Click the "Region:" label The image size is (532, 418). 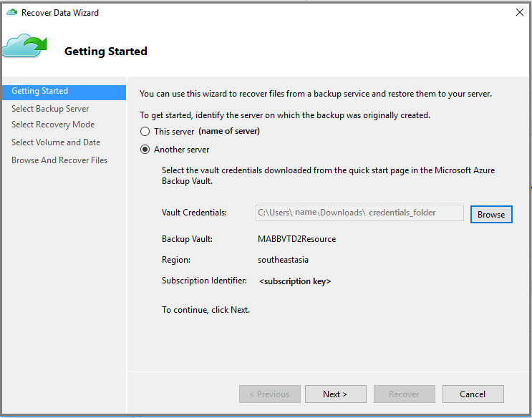point(176,260)
